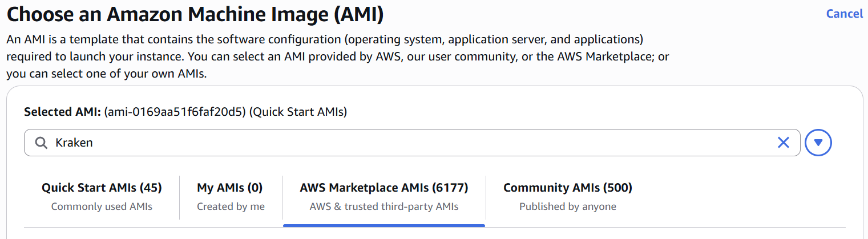Click the "Choose an Amazon Machine Image" heading
This screenshot has height=239, width=868.
click(195, 15)
